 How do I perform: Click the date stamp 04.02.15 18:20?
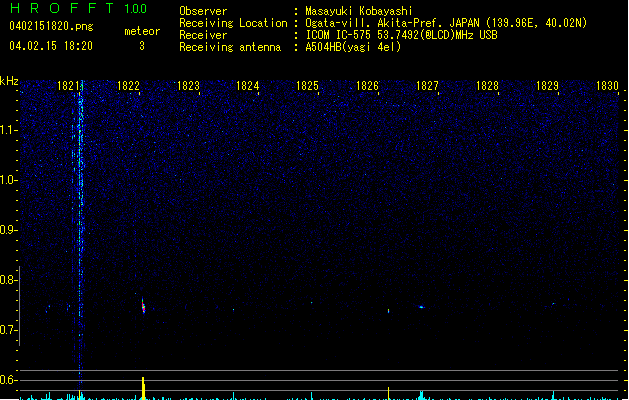51,46
